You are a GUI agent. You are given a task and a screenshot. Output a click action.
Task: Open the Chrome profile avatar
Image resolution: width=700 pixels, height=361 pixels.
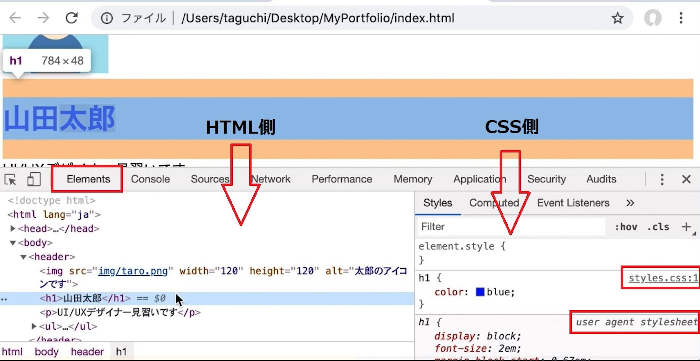click(653, 18)
